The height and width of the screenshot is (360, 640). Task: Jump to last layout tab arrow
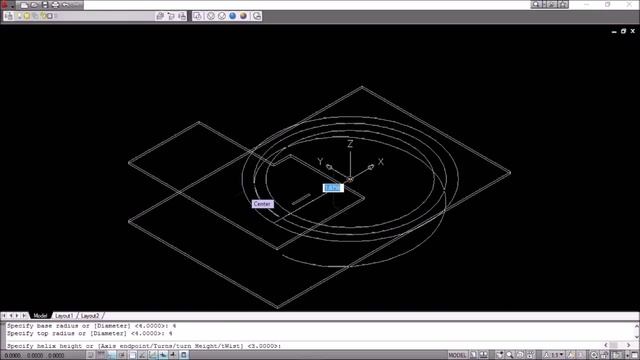(24, 316)
